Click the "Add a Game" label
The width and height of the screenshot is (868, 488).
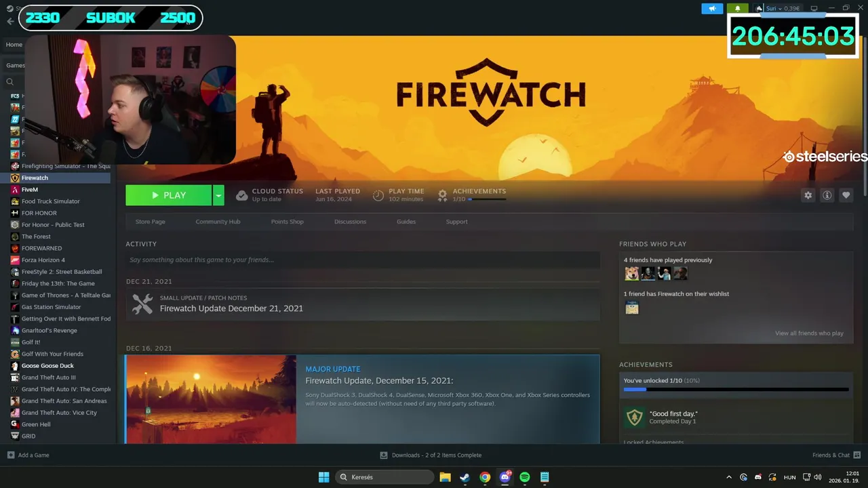(x=33, y=455)
